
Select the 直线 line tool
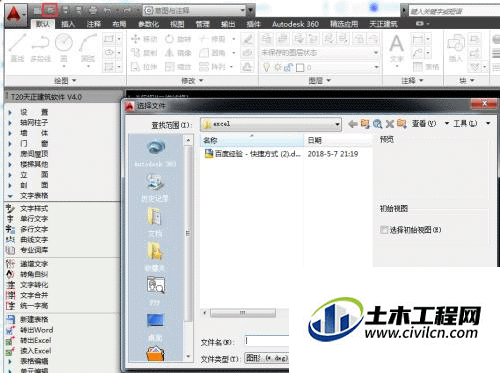(17, 48)
